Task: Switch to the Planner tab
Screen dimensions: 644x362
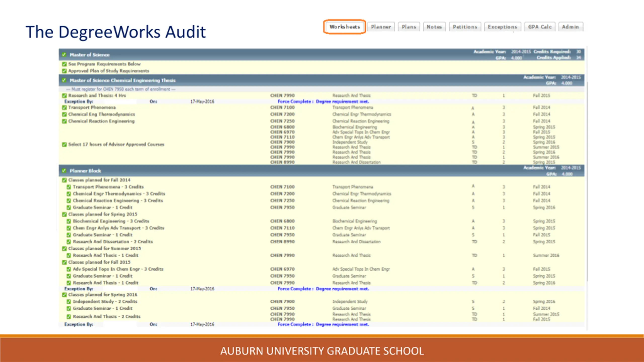Action: 381,27
